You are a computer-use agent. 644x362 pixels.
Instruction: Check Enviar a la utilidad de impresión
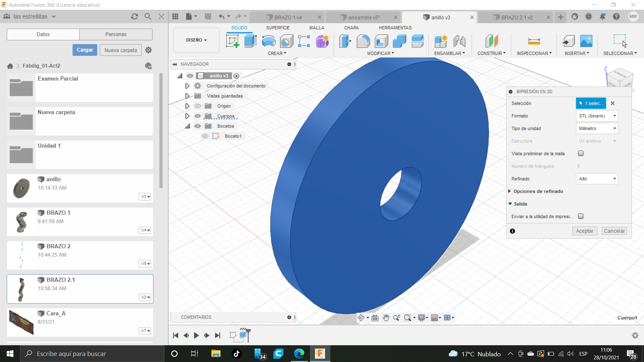581,216
